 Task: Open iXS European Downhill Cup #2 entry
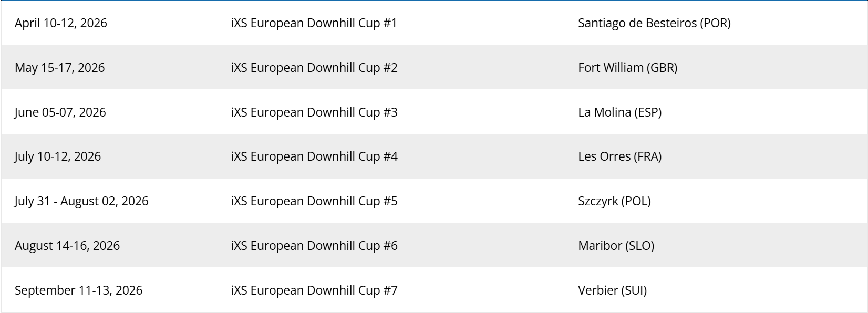tap(314, 68)
